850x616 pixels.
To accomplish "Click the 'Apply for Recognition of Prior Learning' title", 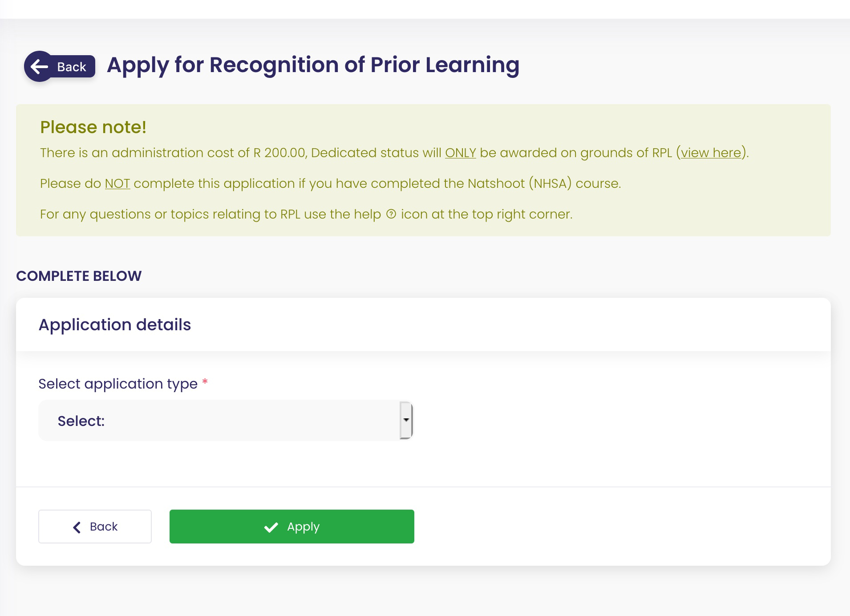I will click(x=313, y=65).
